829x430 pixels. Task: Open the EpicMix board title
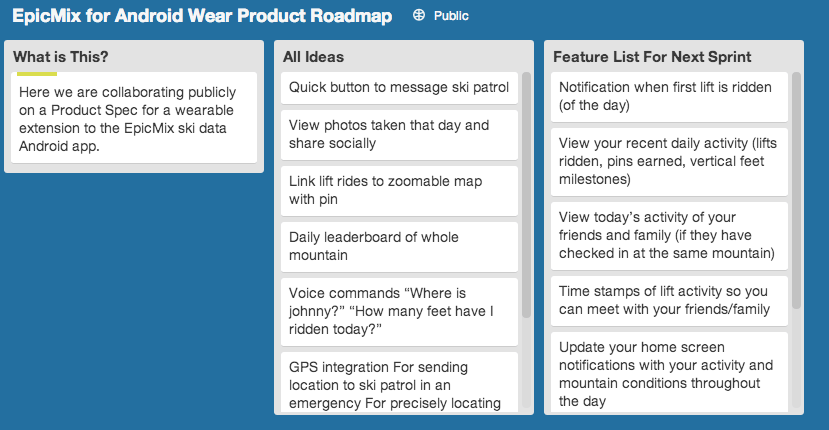tap(202, 15)
